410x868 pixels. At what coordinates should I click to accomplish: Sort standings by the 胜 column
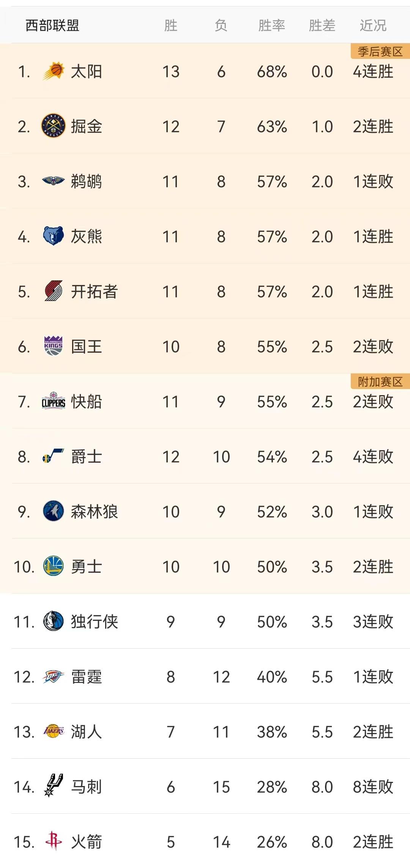click(x=170, y=25)
